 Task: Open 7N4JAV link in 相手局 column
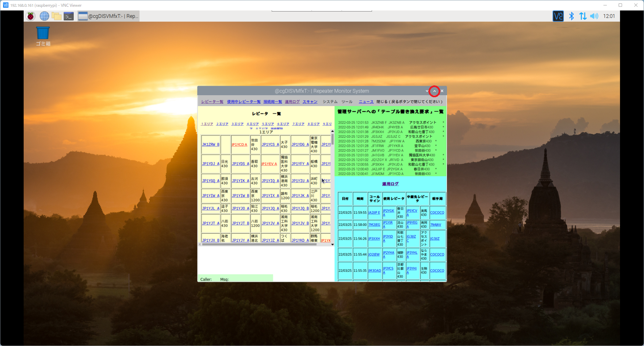(x=436, y=225)
